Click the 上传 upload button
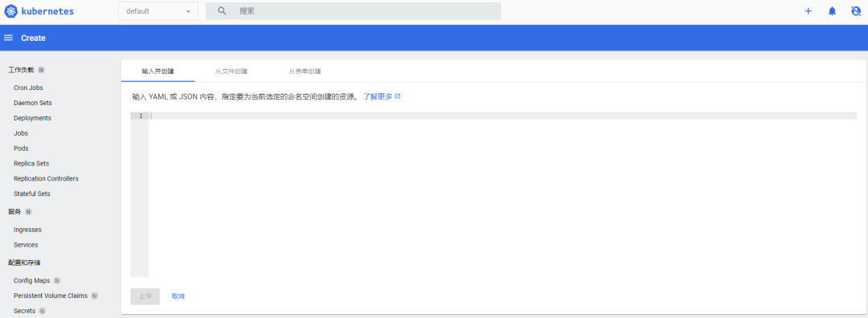Viewport: 868px width, 318px height. coord(145,296)
